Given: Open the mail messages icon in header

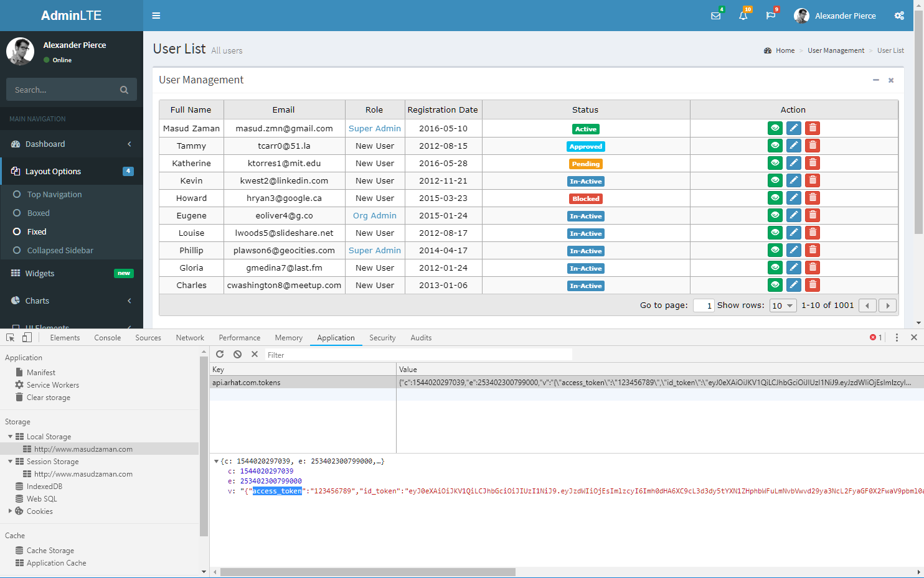Looking at the screenshot, I should (716, 16).
